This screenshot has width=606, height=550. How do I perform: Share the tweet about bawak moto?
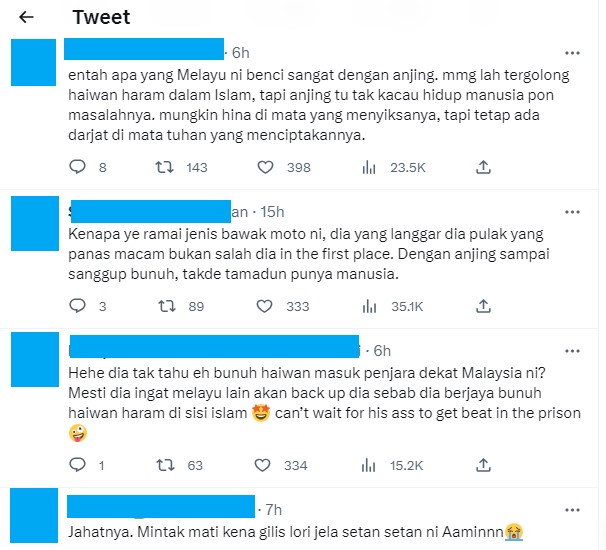click(483, 306)
